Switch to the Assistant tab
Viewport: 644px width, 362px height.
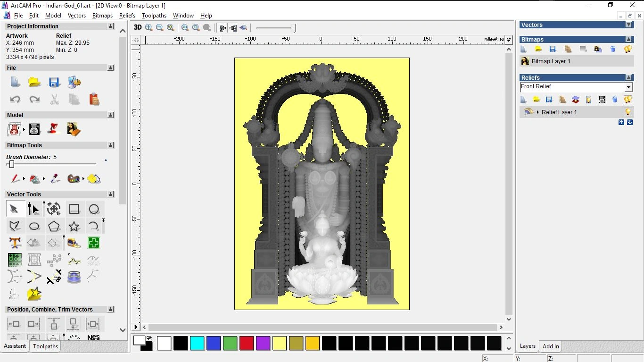point(15,346)
